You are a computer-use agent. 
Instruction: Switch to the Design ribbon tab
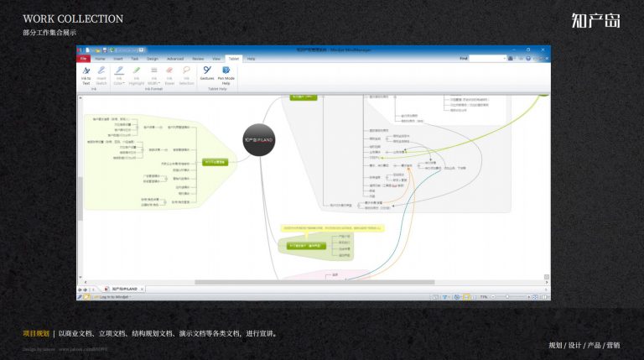click(x=153, y=59)
